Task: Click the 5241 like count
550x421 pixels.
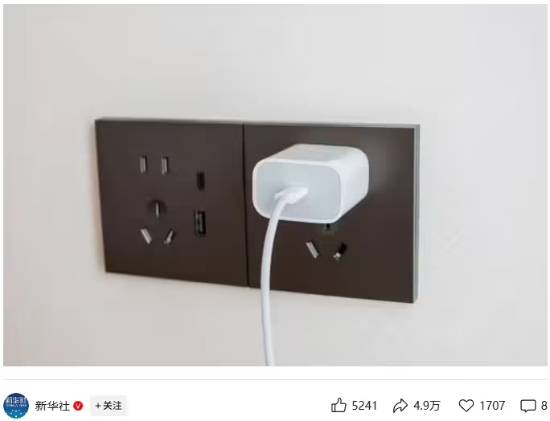Action: [364, 406]
